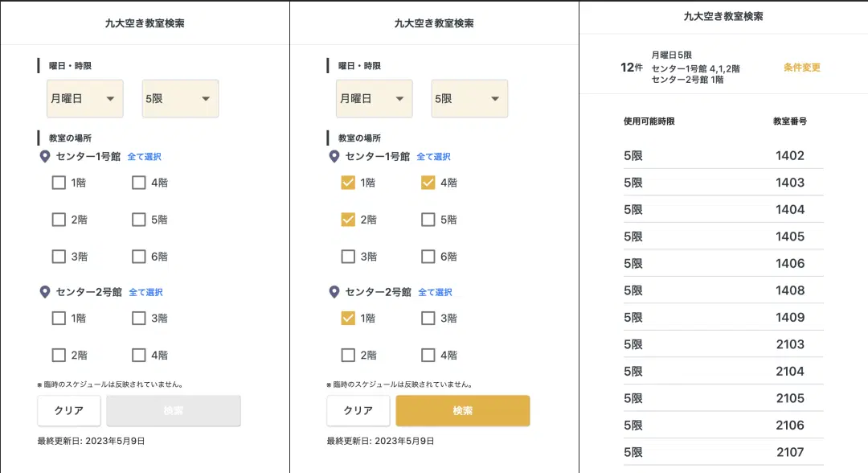The image size is (868, 473).
Task: Open the period selector dropdown in the middle panel
Action: (469, 98)
